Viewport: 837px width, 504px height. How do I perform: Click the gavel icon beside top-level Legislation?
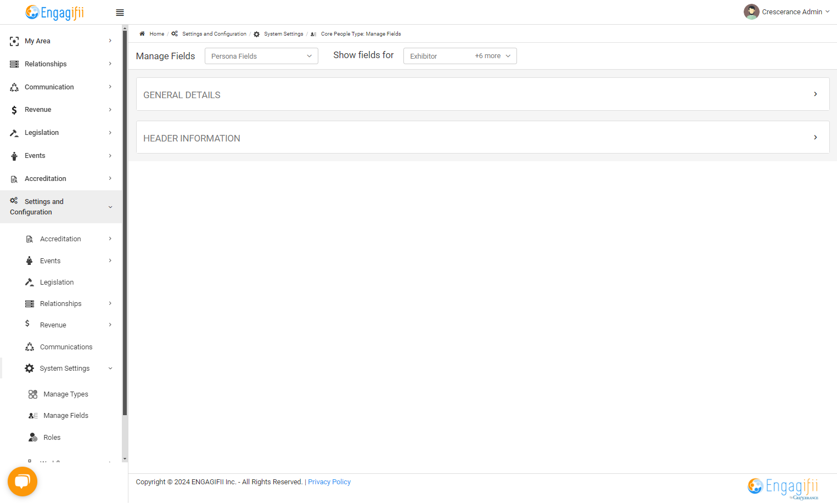click(14, 133)
